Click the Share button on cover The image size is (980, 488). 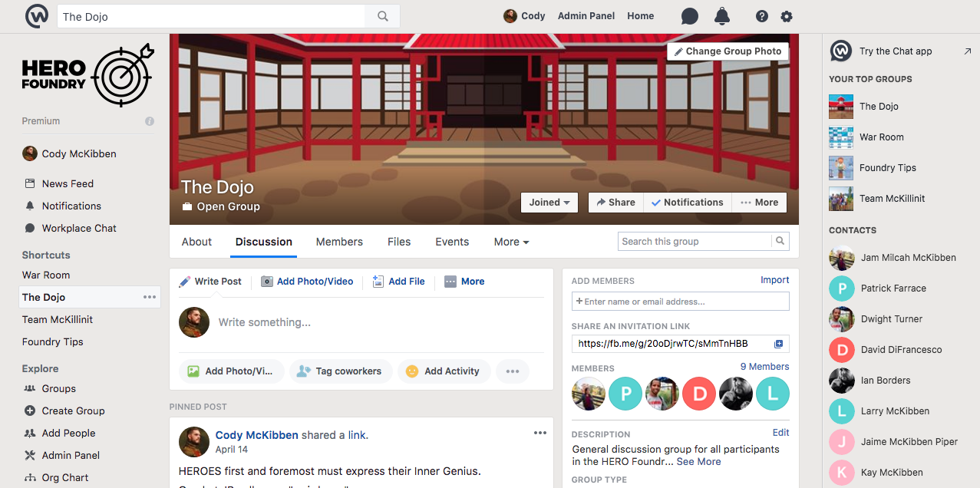[x=615, y=203]
